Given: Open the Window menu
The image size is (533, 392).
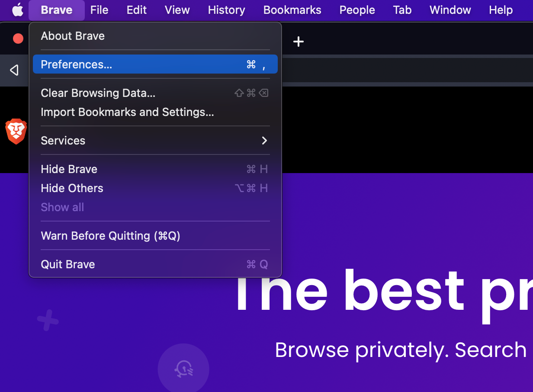Looking at the screenshot, I should pos(450,10).
